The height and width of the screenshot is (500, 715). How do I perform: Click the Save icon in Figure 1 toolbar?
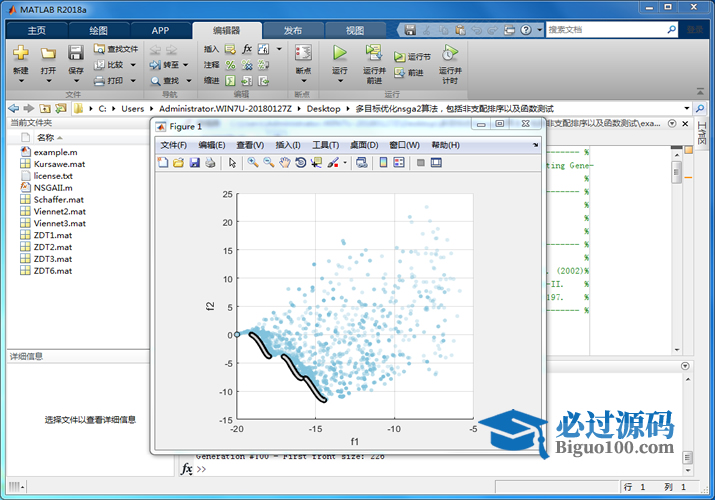[x=195, y=162]
